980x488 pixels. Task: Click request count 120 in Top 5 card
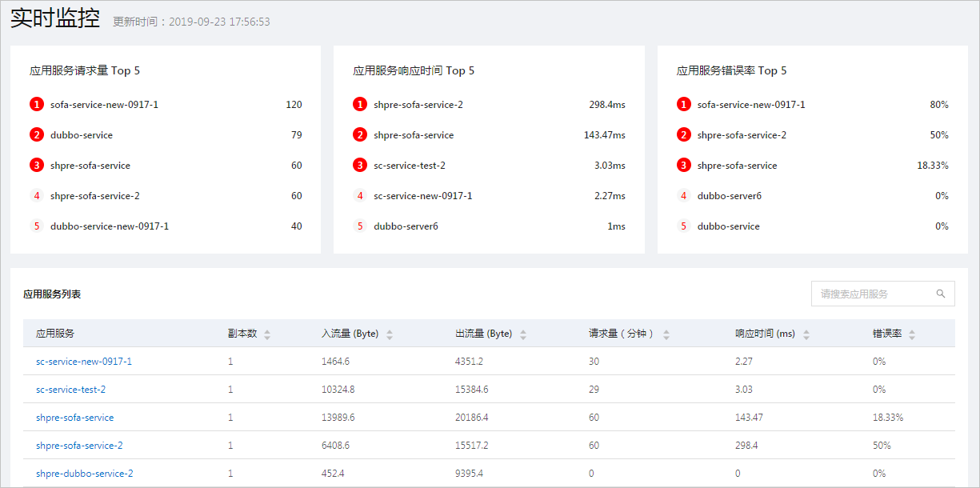click(294, 105)
